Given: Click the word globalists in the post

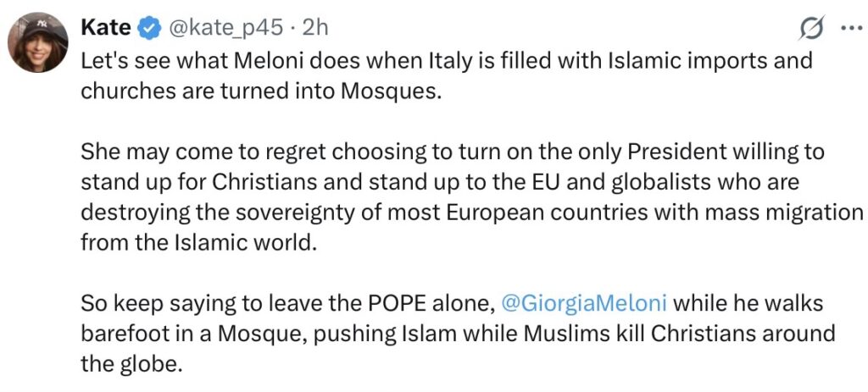Looking at the screenshot, I should tap(654, 182).
